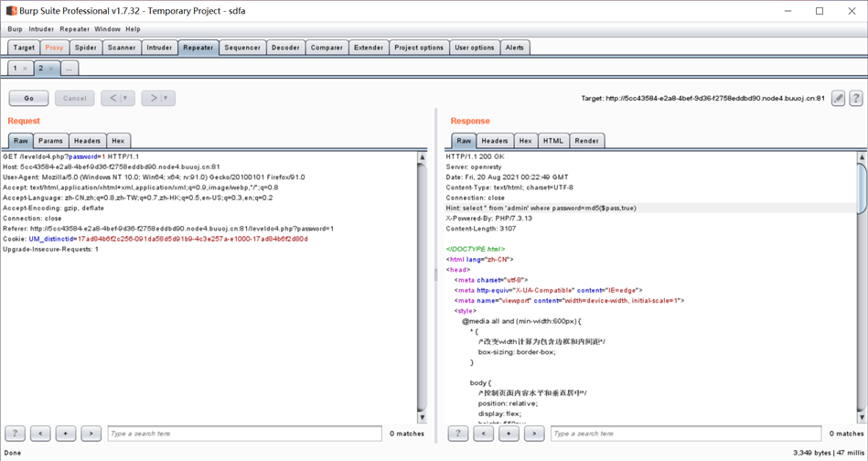
Task: Show request Params view
Action: [x=50, y=141]
